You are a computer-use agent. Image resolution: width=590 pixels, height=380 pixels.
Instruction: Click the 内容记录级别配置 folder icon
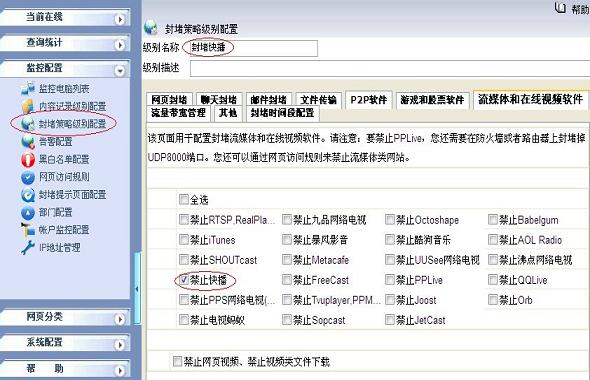(28, 106)
